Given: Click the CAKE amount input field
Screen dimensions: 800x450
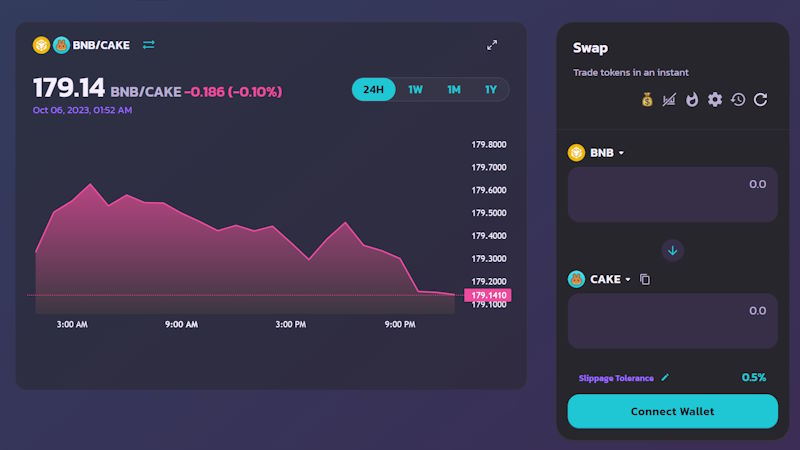Looking at the screenshot, I should coord(672,320).
